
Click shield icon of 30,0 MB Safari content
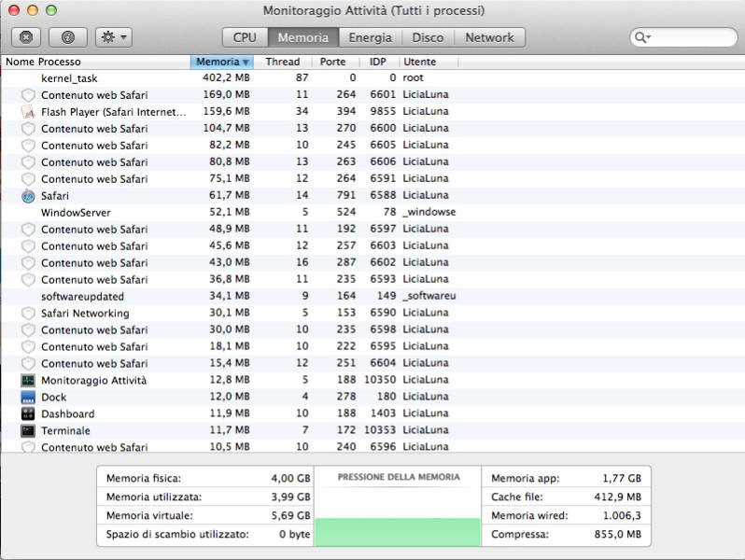tap(28, 330)
